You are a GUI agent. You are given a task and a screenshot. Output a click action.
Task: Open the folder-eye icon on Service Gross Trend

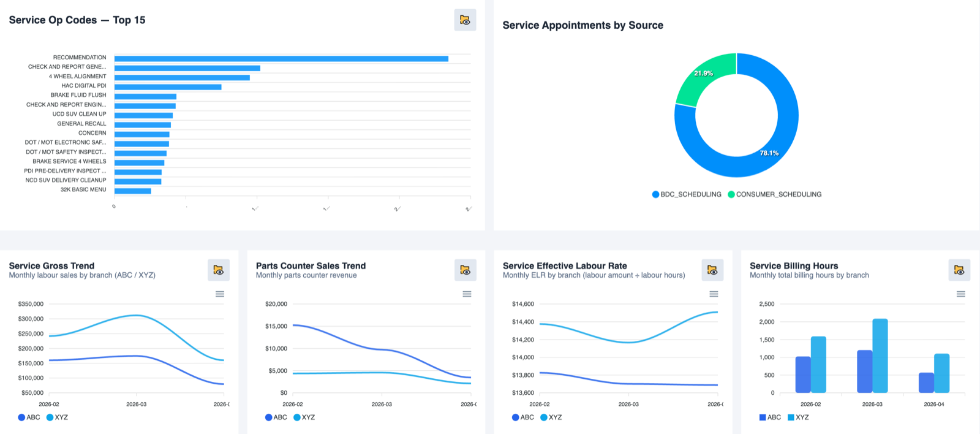[x=218, y=270]
